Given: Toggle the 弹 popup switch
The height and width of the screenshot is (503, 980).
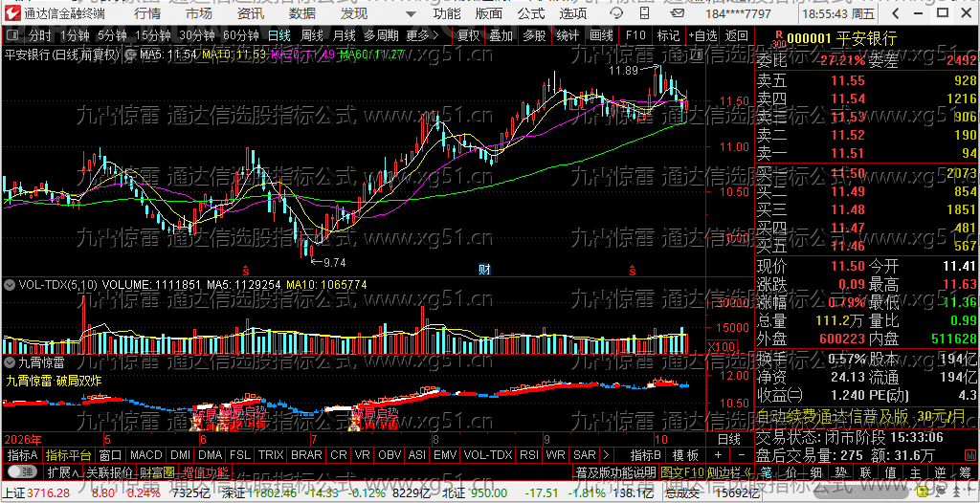Looking at the screenshot, I should (21, 471).
